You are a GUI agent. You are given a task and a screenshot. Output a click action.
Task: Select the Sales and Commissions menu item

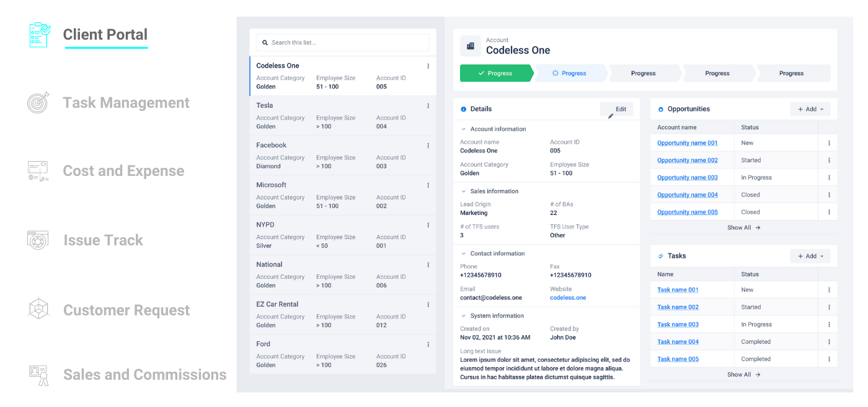click(145, 375)
